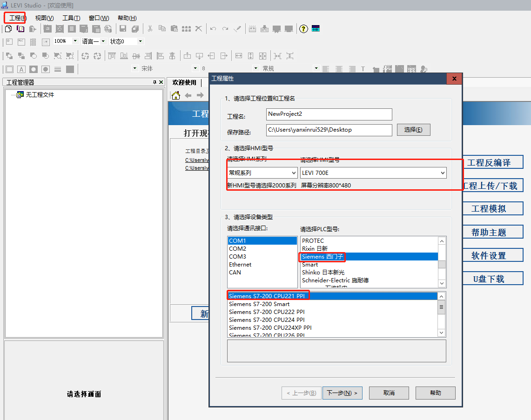Click the Redo arrow icon
Screen dimensions: 531x420
tap(225, 29)
